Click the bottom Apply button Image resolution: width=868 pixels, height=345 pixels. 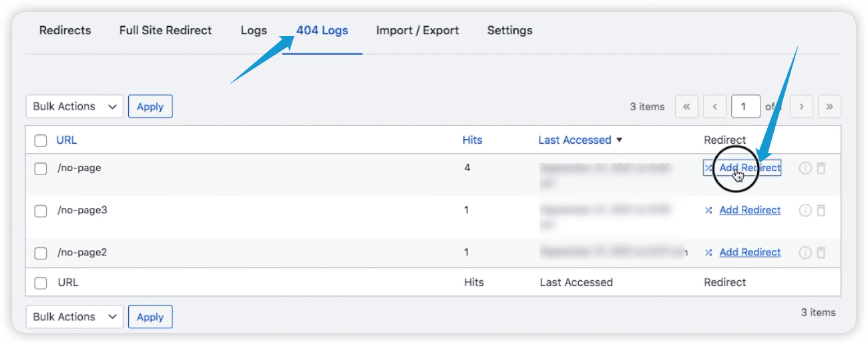(150, 317)
